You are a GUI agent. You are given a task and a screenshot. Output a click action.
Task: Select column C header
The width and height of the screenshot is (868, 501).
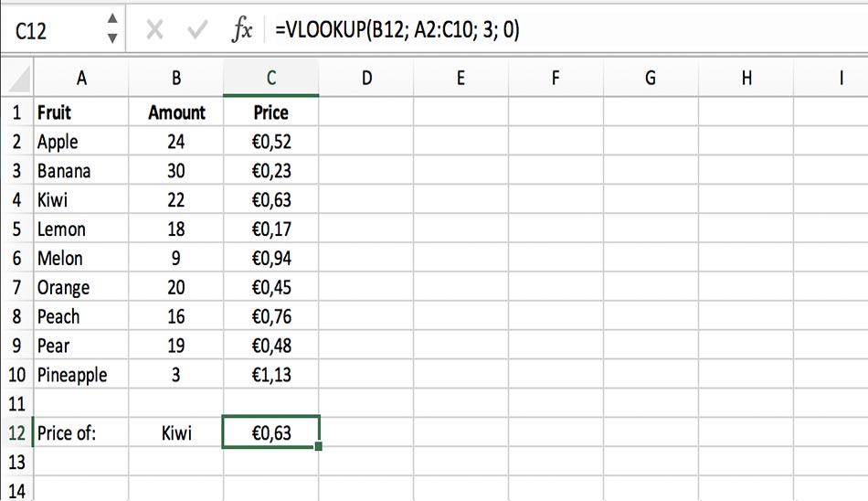coord(271,78)
